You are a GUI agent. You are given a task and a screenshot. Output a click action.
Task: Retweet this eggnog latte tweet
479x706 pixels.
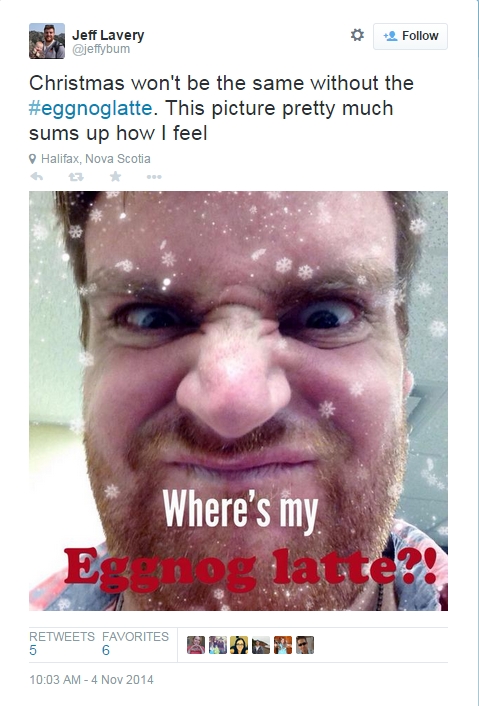tap(76, 177)
